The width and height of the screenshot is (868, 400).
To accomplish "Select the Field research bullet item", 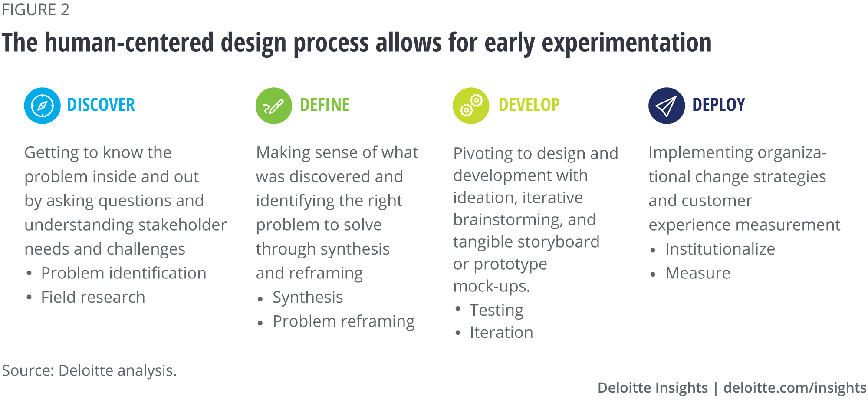I will coord(93,297).
